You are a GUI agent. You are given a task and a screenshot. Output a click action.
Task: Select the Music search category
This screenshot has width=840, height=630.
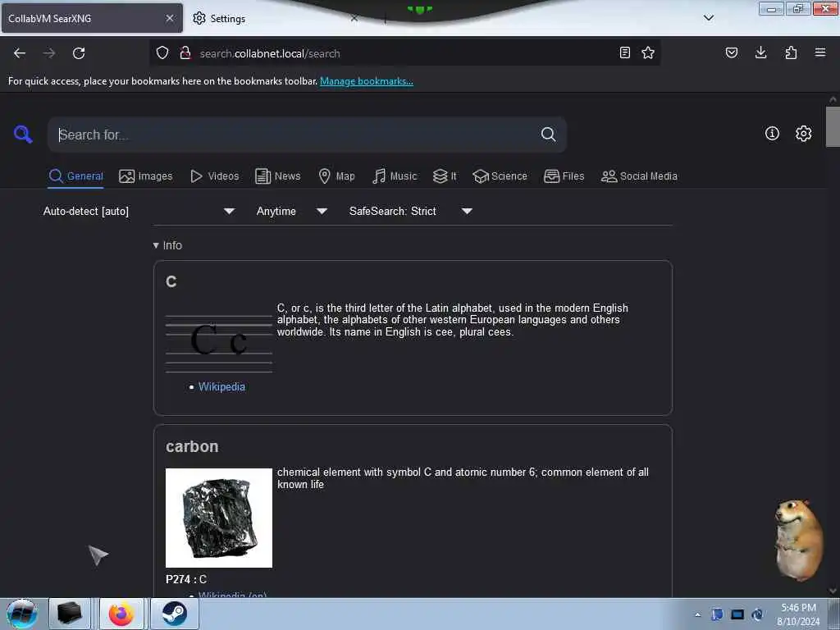[x=395, y=176]
